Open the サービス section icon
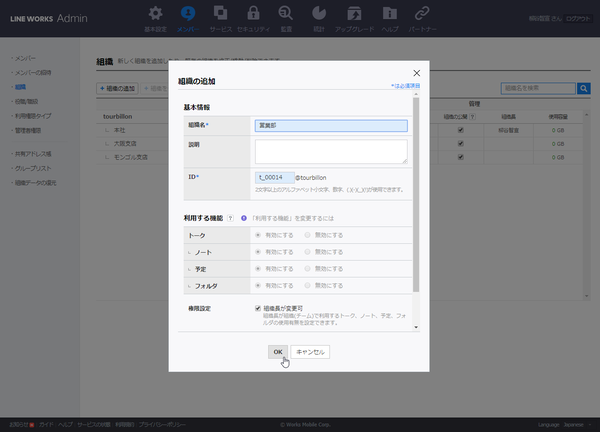This screenshot has width=600, height=432. pos(220,14)
